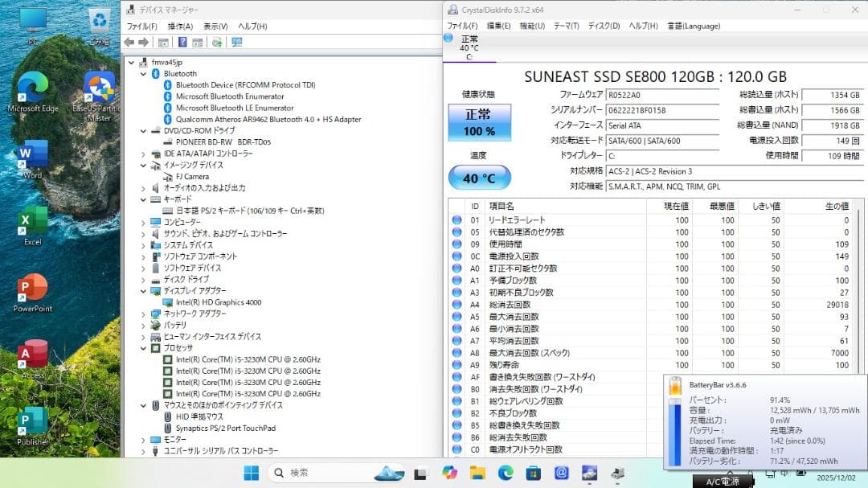Click the scan for hardware changes toolbar icon

click(x=217, y=40)
